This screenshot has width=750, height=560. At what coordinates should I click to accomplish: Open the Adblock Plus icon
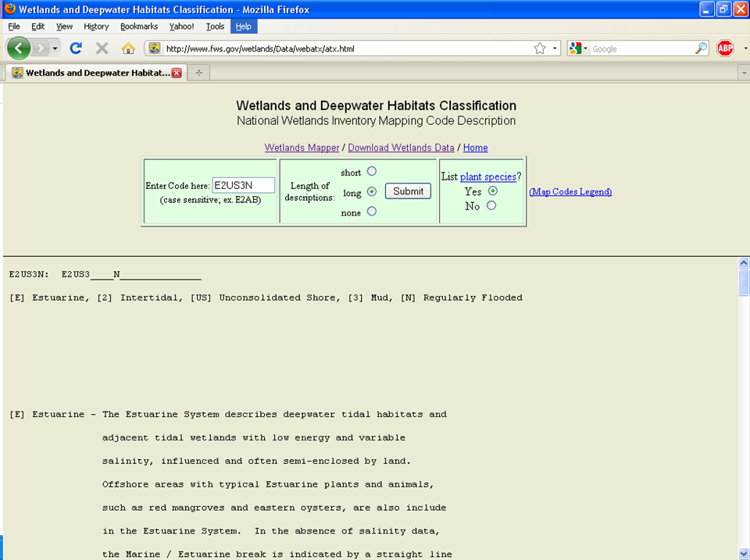coord(726,48)
